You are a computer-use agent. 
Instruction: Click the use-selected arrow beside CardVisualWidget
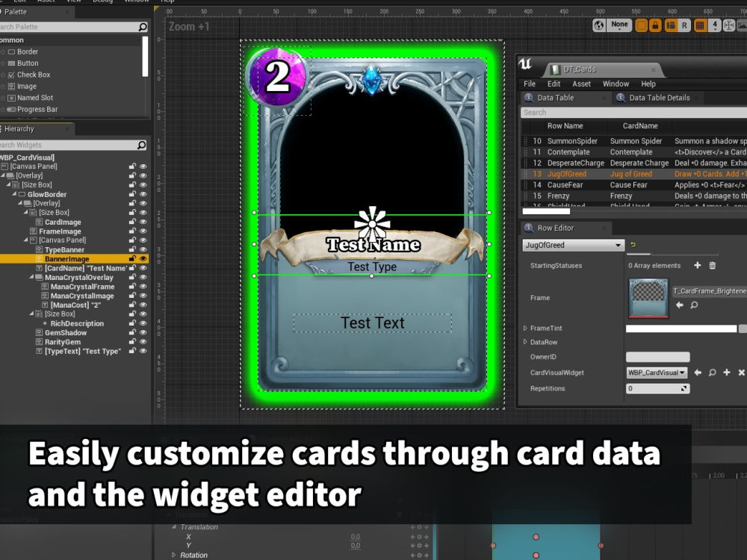pyautogui.click(x=698, y=372)
